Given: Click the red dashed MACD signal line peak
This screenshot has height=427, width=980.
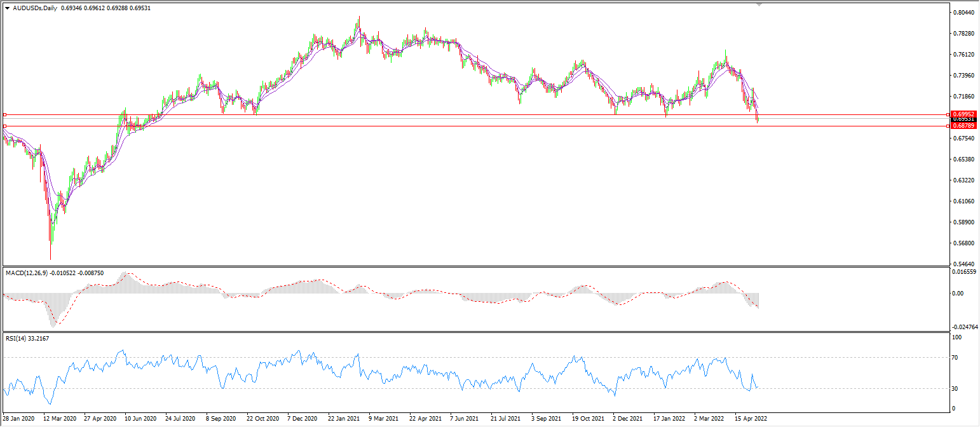Looking at the screenshot, I should click(x=129, y=274).
